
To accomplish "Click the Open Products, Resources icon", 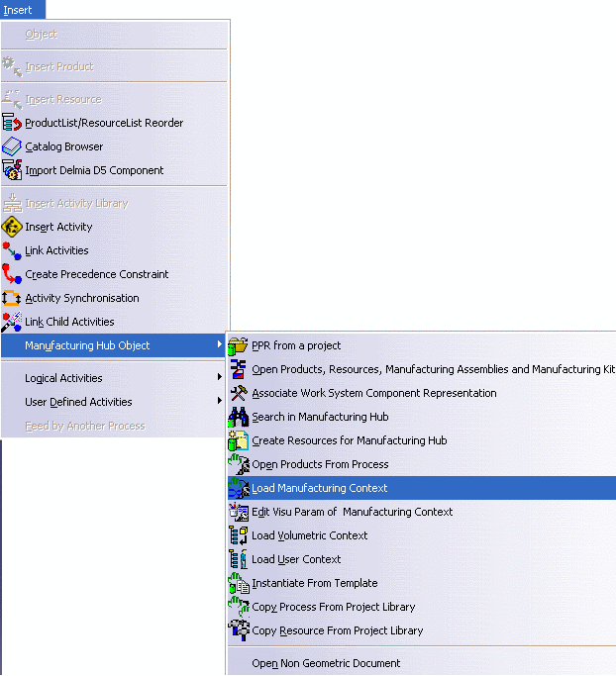I will 238,369.
